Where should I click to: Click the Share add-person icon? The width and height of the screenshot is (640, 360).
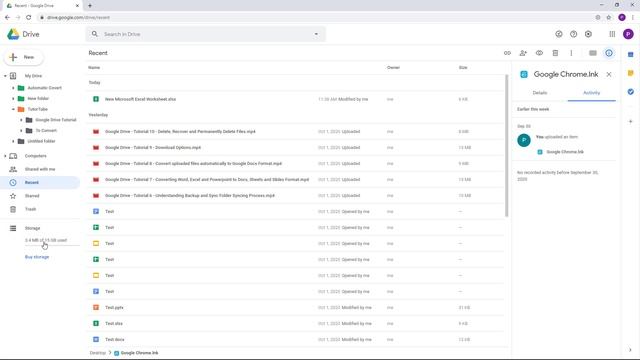coord(523,53)
